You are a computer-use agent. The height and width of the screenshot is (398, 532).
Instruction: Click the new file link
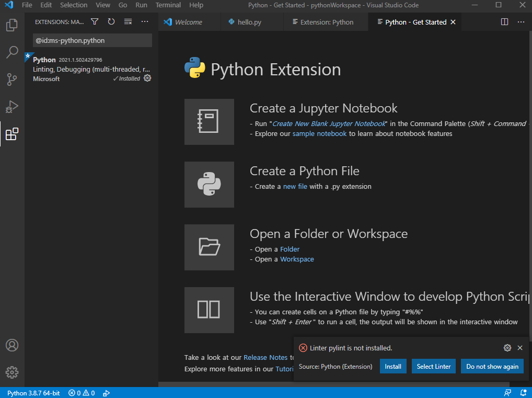pos(295,186)
